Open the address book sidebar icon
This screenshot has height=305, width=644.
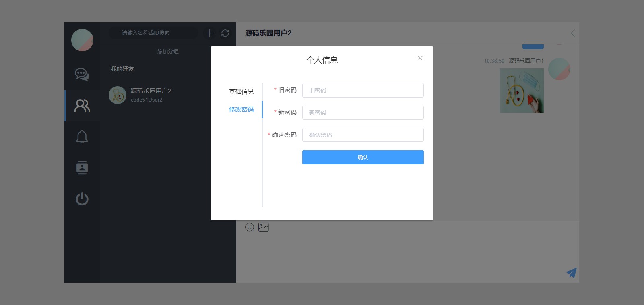point(82,168)
